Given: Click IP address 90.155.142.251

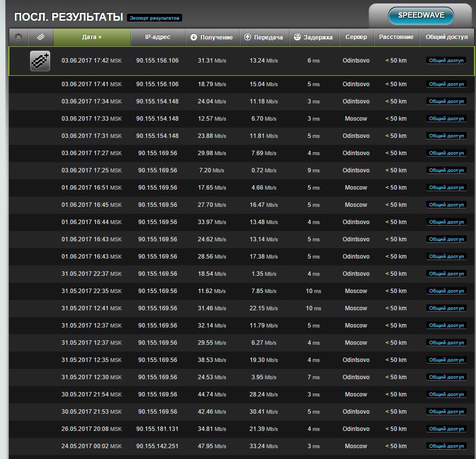Looking at the screenshot, I should coord(157,446).
